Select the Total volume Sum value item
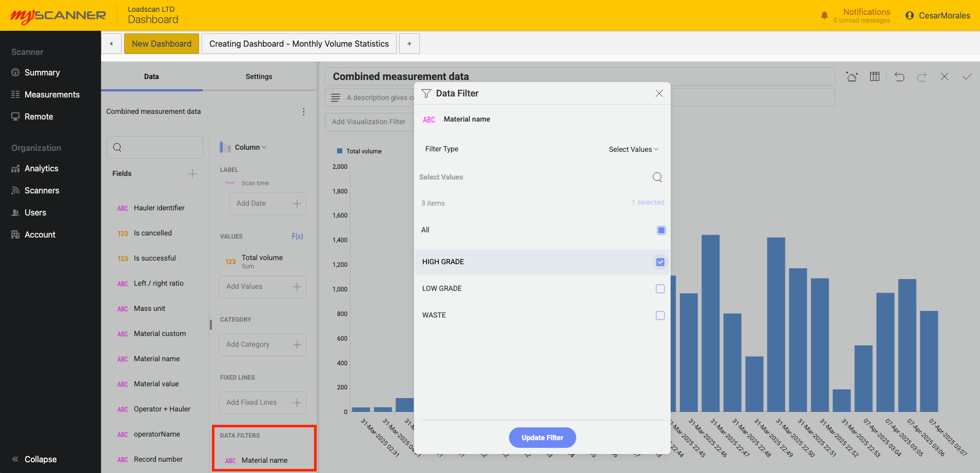 coord(263,261)
